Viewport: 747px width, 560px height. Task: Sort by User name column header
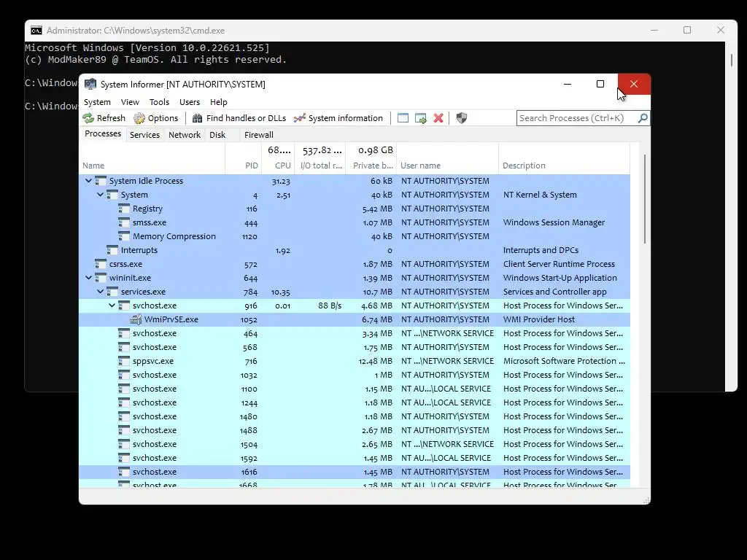[x=447, y=158]
